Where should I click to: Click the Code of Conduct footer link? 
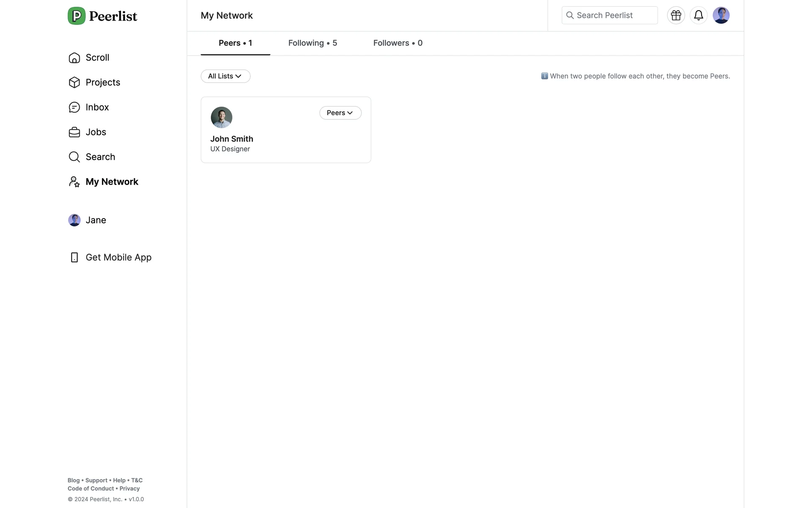91,489
